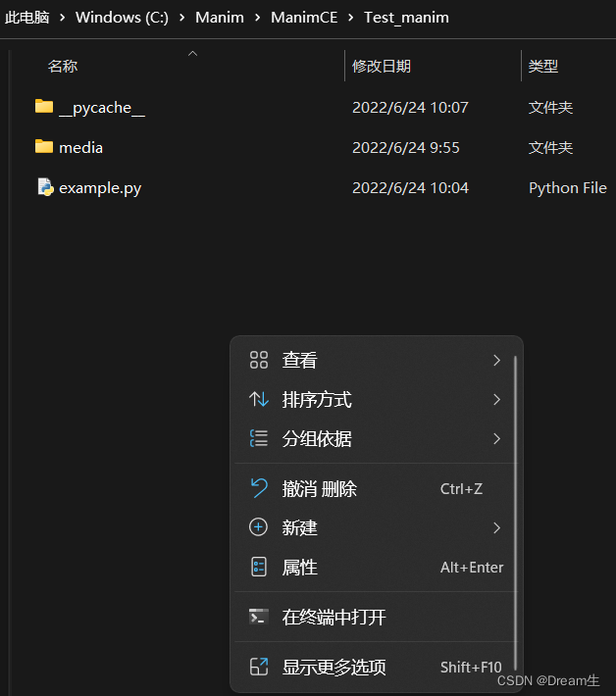Click the undo arrow icon
The image size is (616, 696).
point(259,488)
